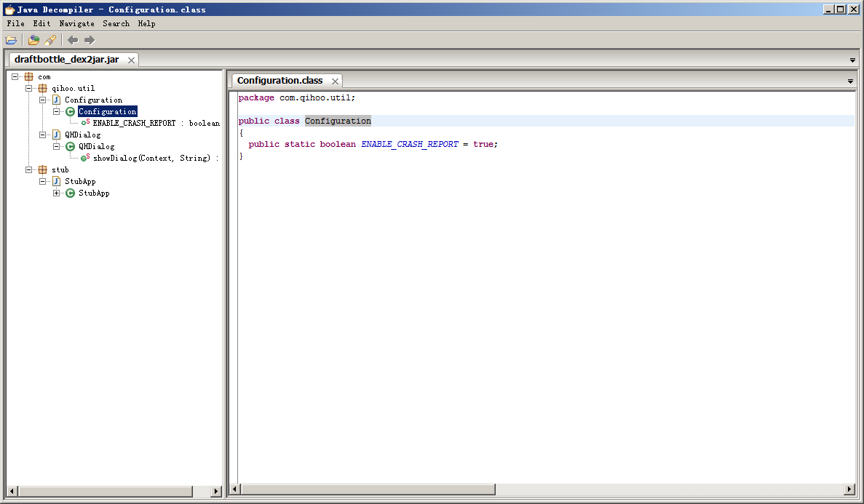This screenshot has height=504, width=864.
Task: Click the ENABLE_CRASH_REPORT field icon
Action: [x=85, y=122]
